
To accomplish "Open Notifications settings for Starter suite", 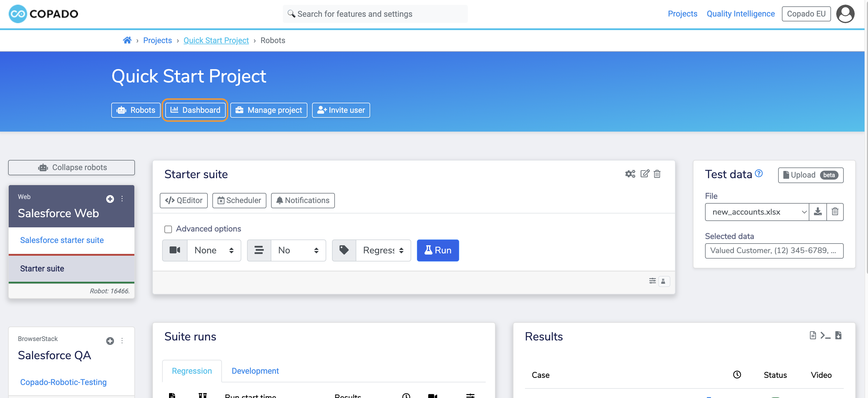I will [x=302, y=200].
